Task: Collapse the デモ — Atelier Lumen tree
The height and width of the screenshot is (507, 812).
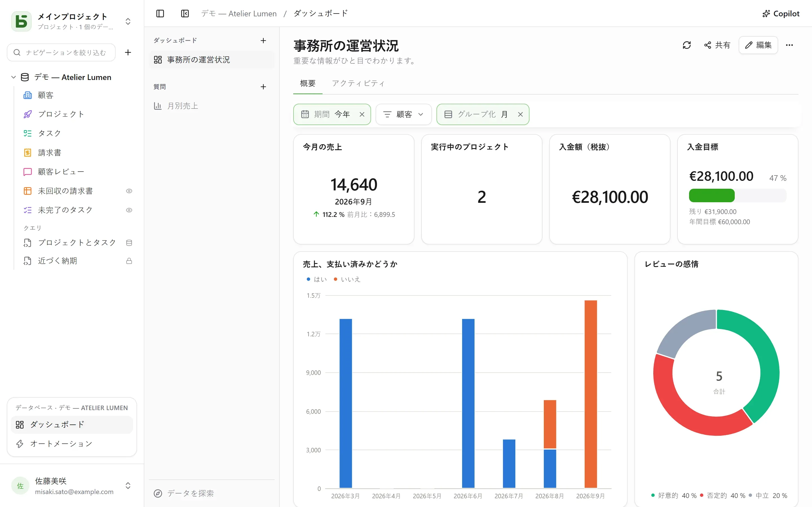Action: pos(14,77)
